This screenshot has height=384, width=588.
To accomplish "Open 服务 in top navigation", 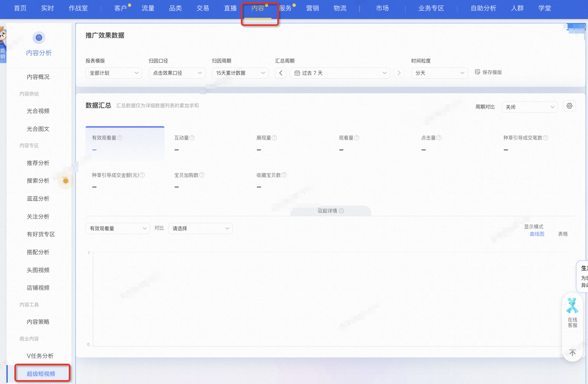I will pyautogui.click(x=285, y=8).
